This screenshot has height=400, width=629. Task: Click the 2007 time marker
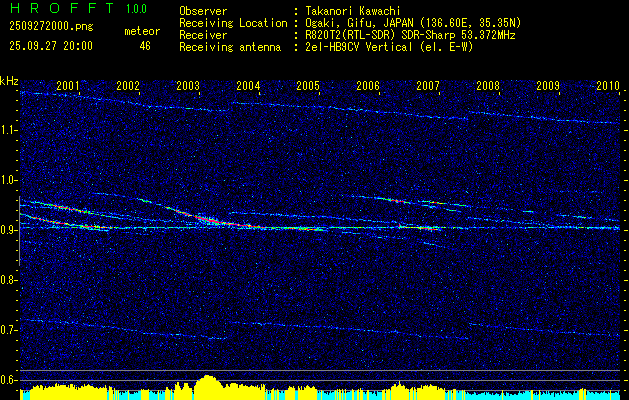[x=428, y=85]
